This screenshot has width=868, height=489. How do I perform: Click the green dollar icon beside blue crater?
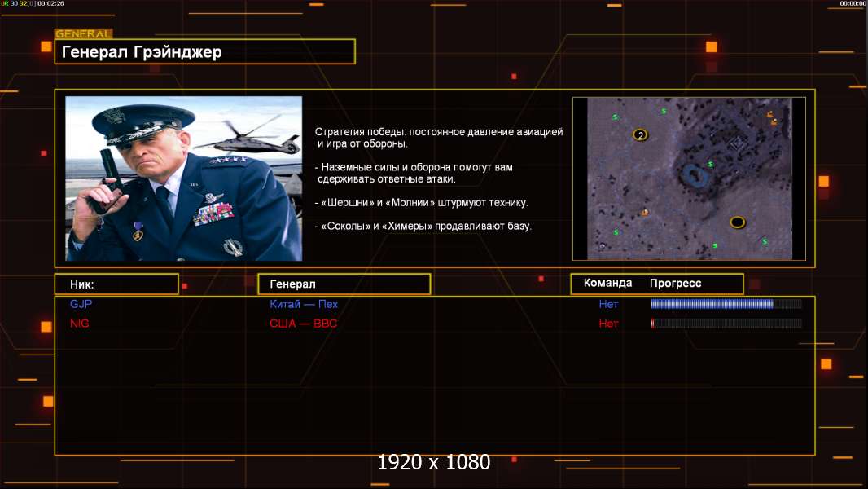[x=710, y=164]
